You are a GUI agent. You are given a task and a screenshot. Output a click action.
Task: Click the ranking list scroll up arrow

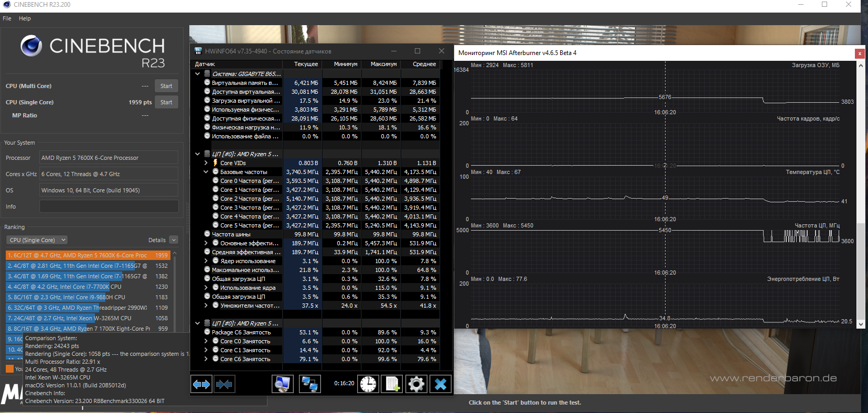(x=175, y=253)
